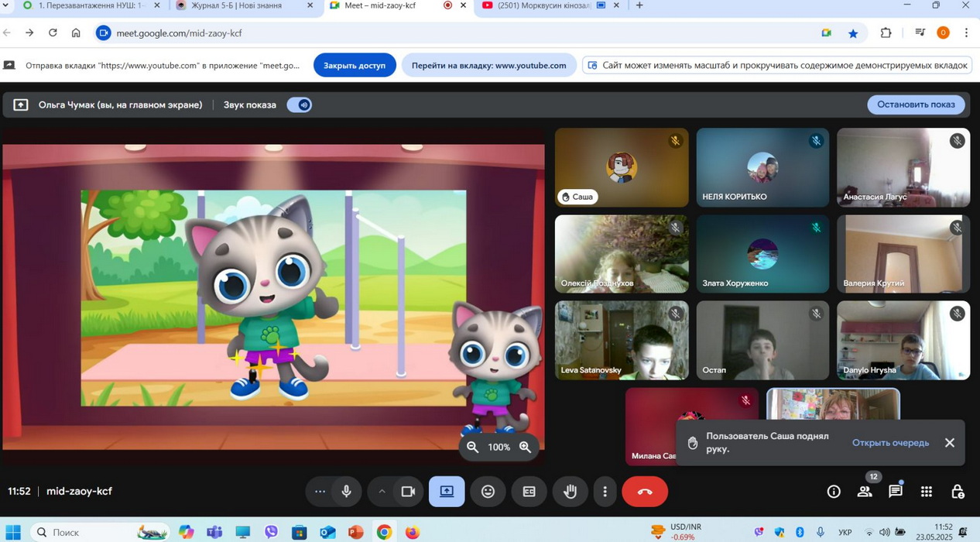Click the Windows Start button
The image size is (980, 542).
13,532
